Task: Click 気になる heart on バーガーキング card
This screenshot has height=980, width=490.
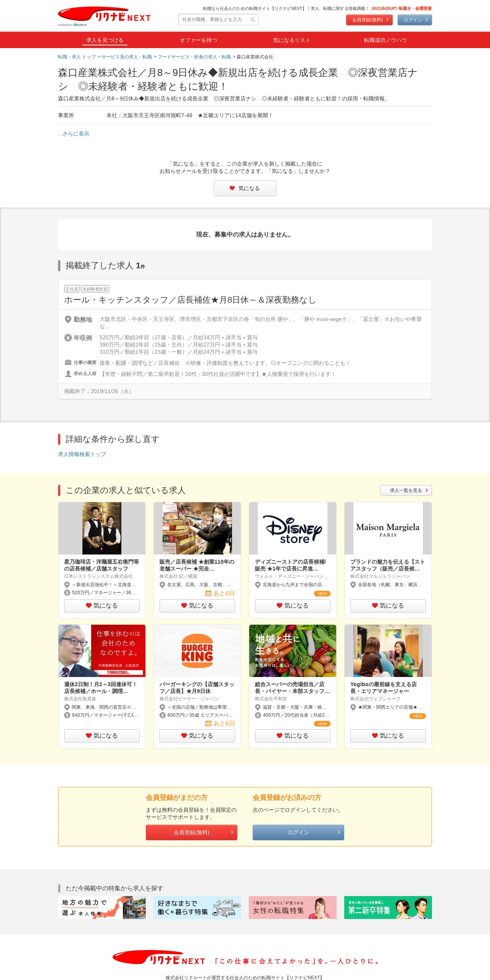Action: (x=197, y=736)
